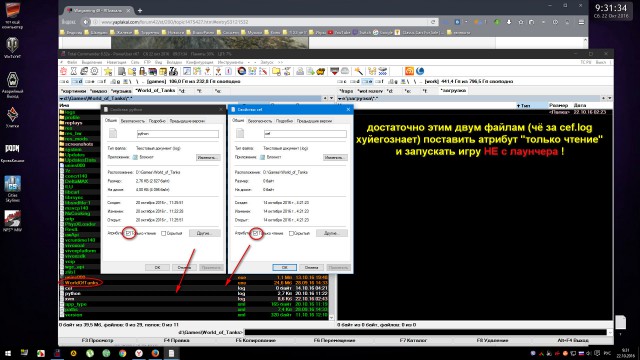Viewport: 640px width, 360px height.
Task: Click the yellow star favorites icon in toolbar
Action: (108, 71)
